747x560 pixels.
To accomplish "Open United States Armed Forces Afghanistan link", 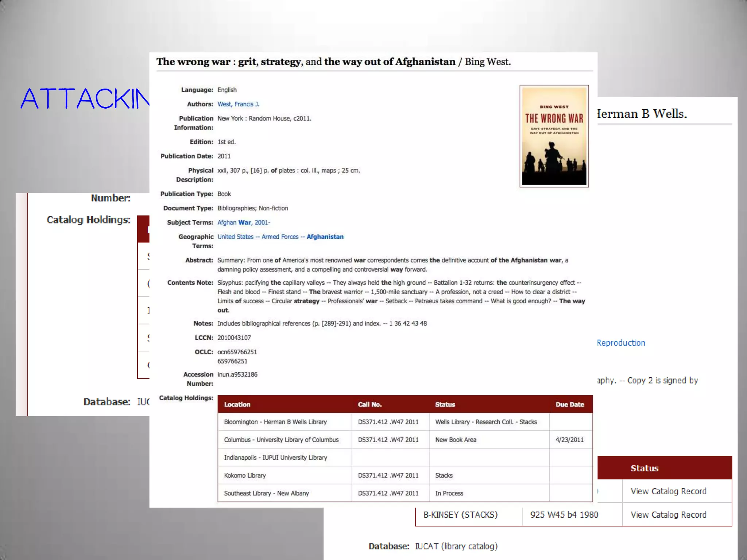I will coord(280,237).
